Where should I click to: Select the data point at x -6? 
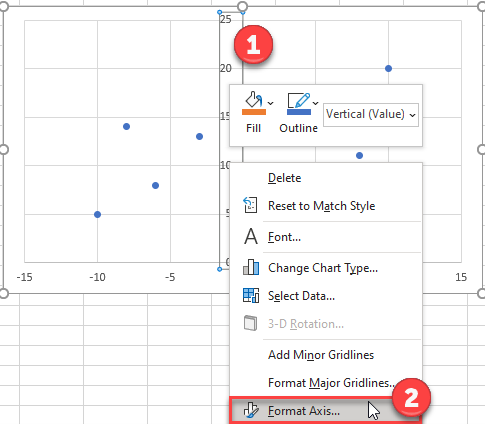pyautogui.click(x=155, y=185)
